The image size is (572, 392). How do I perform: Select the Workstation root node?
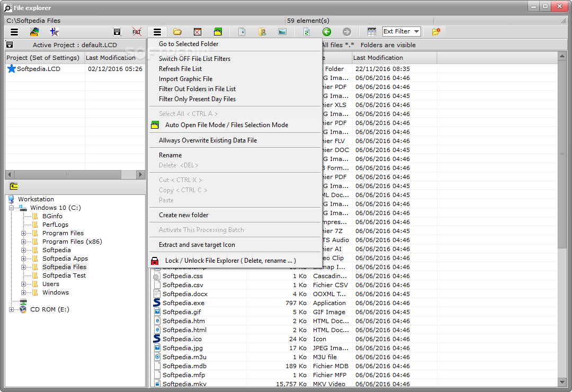click(36, 199)
